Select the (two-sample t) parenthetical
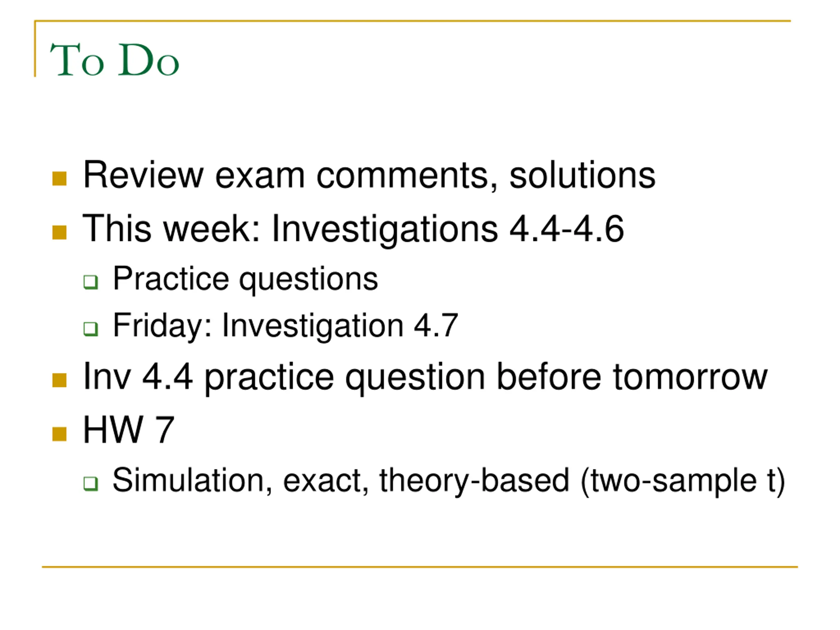This screenshot has height=630, width=840. pos(683,481)
